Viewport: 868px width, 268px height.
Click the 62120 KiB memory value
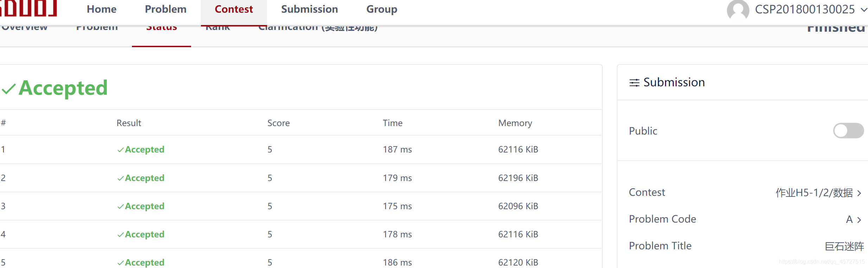[518, 262]
